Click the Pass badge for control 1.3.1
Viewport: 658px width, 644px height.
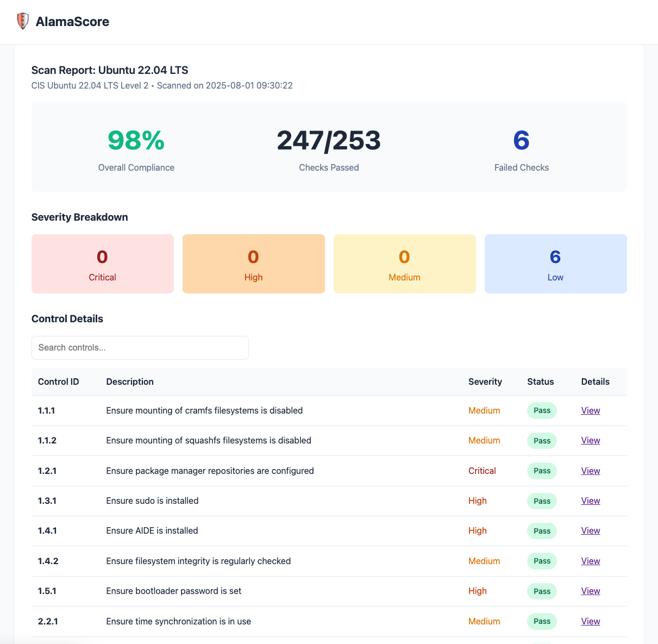point(542,501)
